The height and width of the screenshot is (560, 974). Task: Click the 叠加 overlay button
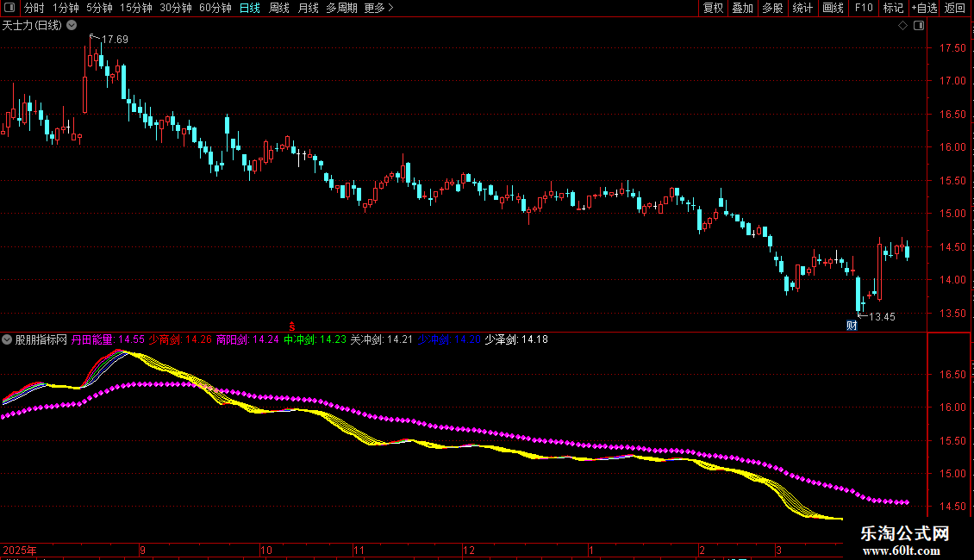tap(742, 8)
